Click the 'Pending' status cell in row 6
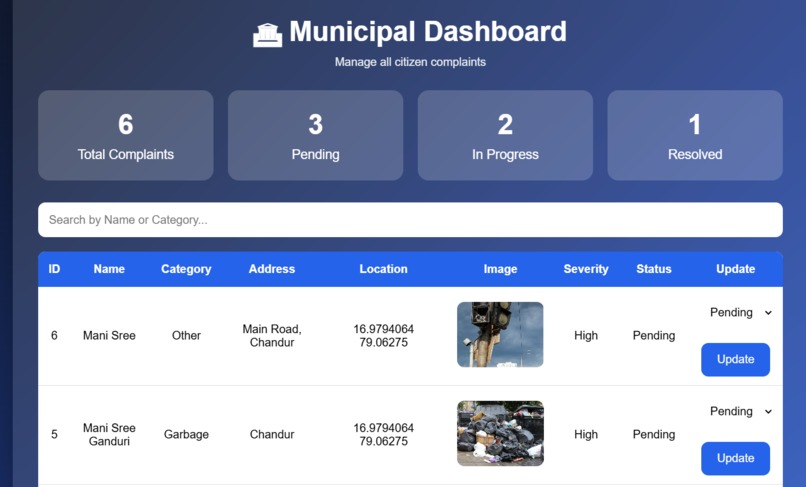This screenshot has height=487, width=806. 654,335
